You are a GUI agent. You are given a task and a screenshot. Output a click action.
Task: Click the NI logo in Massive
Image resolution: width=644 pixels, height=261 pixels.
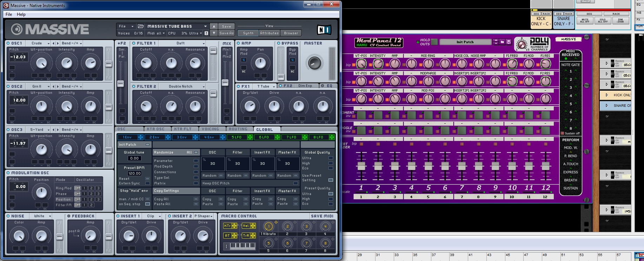tap(324, 30)
